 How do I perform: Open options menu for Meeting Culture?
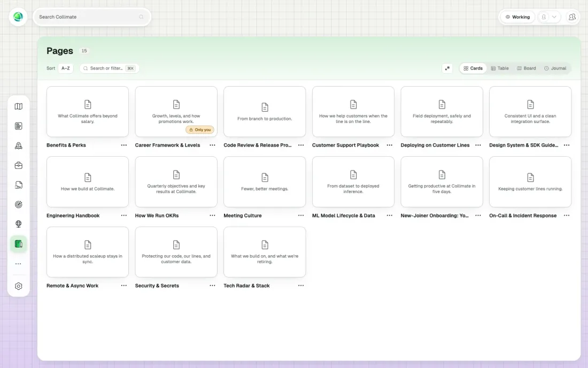tap(301, 216)
